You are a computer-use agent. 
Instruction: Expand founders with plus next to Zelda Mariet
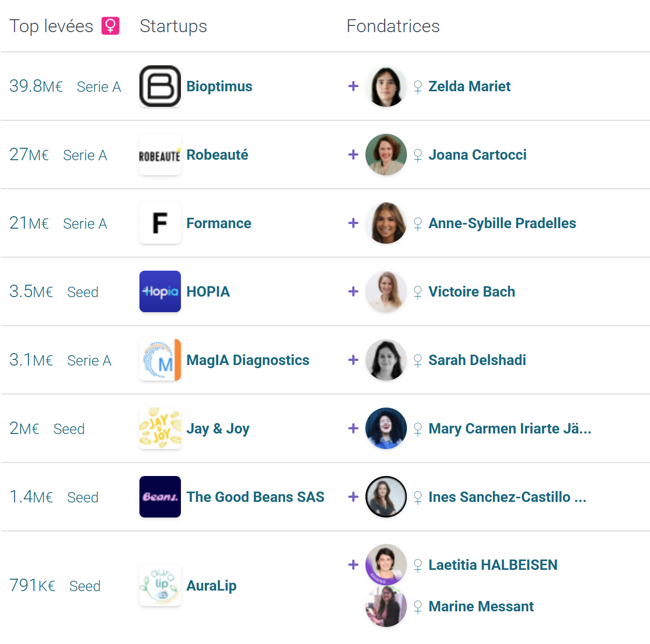354,86
